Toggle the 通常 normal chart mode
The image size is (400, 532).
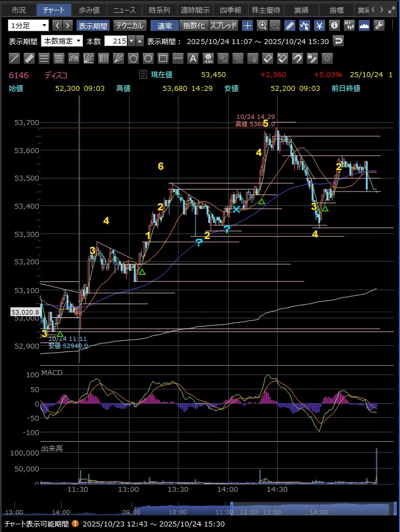tap(164, 25)
